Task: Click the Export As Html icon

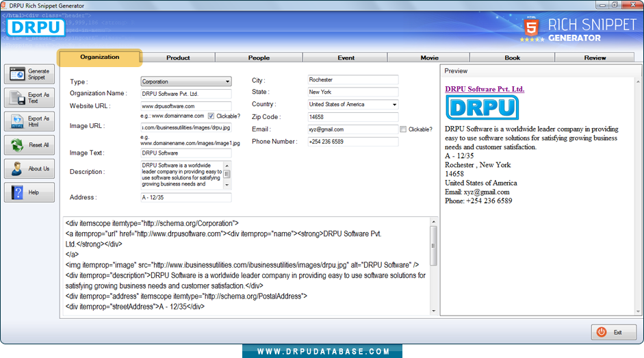Action: coord(17,122)
